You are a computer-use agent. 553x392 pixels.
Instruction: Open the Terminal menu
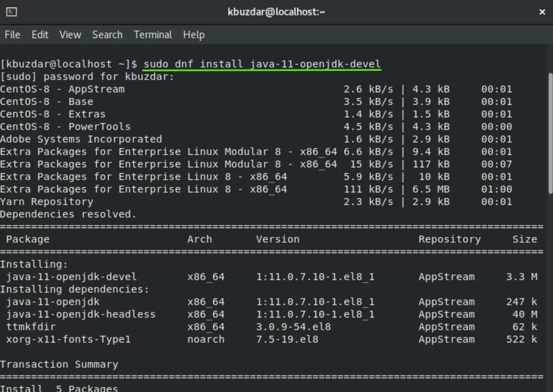pyautogui.click(x=153, y=35)
